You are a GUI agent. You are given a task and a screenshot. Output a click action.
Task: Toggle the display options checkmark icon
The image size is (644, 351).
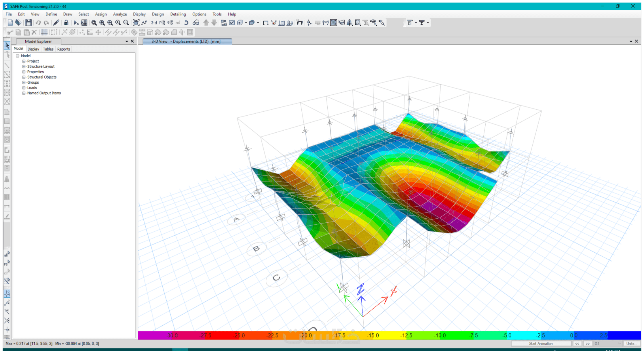(232, 23)
